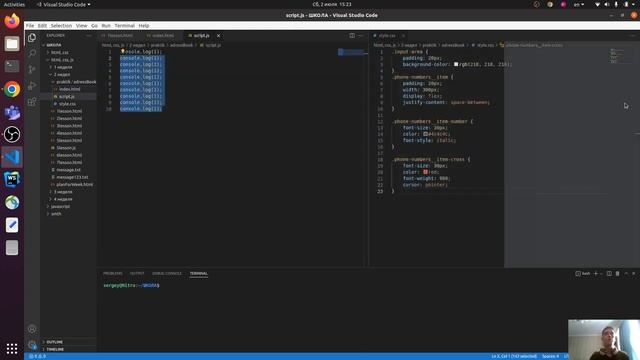Open the Terminal menu
Viewport: 640px width, 360px height.
coord(124,25)
